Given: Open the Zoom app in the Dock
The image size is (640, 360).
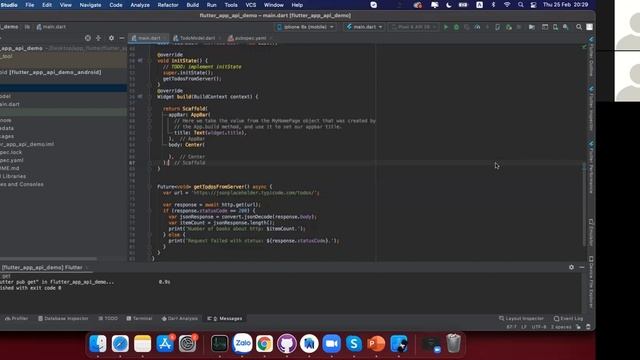Looking at the screenshot, I should point(331,344).
